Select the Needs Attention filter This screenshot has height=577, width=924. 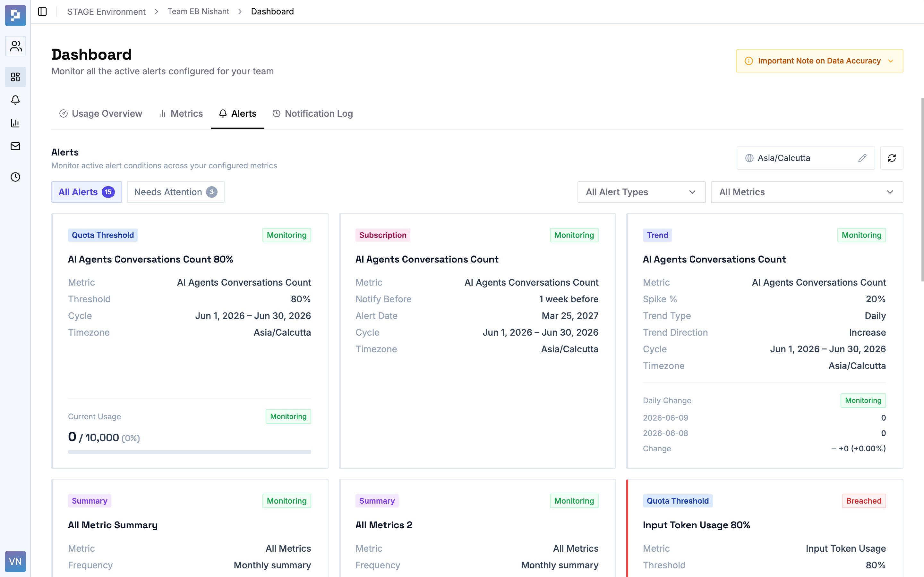point(175,192)
